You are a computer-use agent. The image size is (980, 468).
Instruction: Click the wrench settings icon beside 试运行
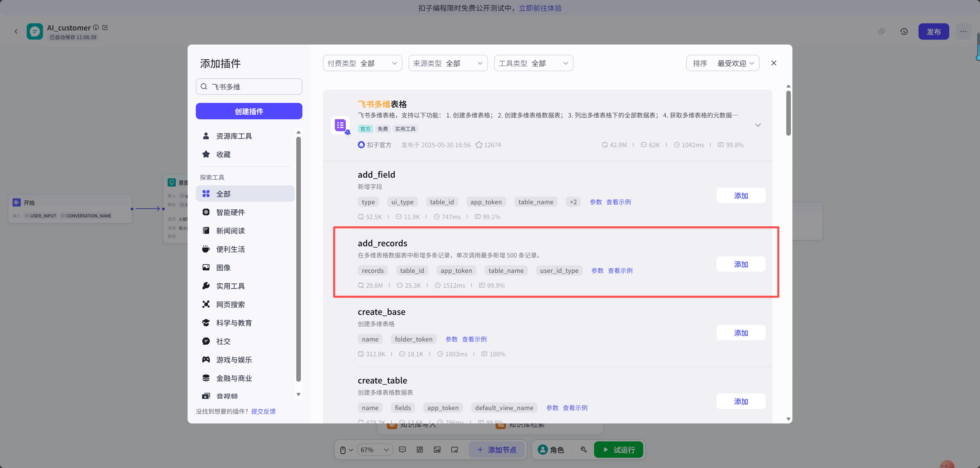click(x=584, y=449)
